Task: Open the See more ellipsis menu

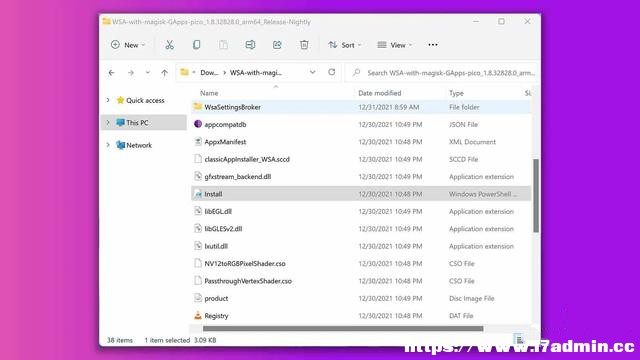Action: (433, 45)
